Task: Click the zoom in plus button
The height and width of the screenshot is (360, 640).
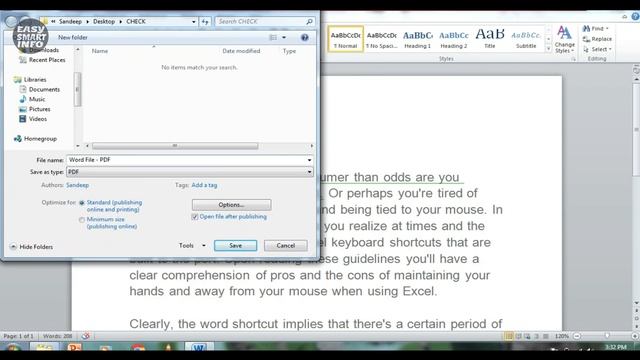Action: 635,336
